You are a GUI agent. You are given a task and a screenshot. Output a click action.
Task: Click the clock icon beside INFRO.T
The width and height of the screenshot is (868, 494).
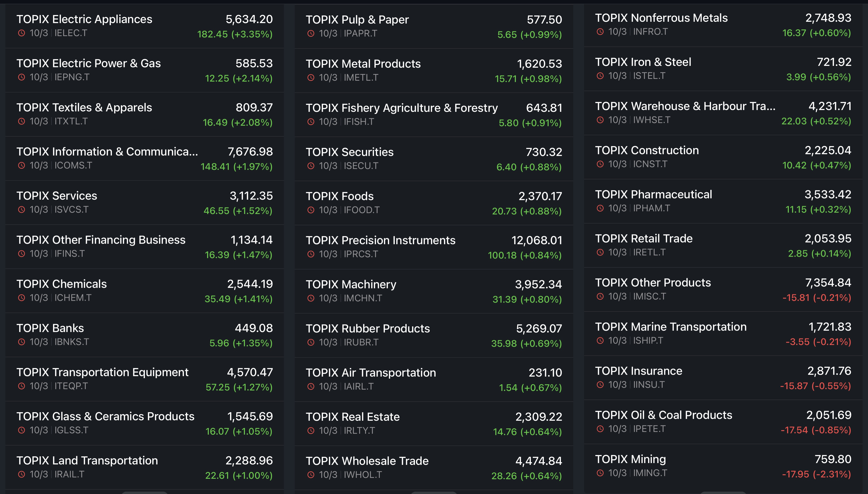(x=600, y=32)
